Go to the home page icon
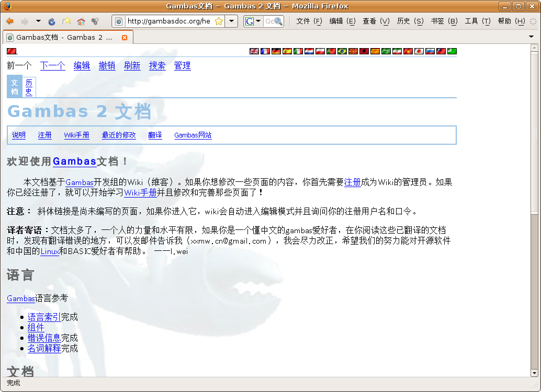The height and width of the screenshot is (392, 541). [81, 21]
